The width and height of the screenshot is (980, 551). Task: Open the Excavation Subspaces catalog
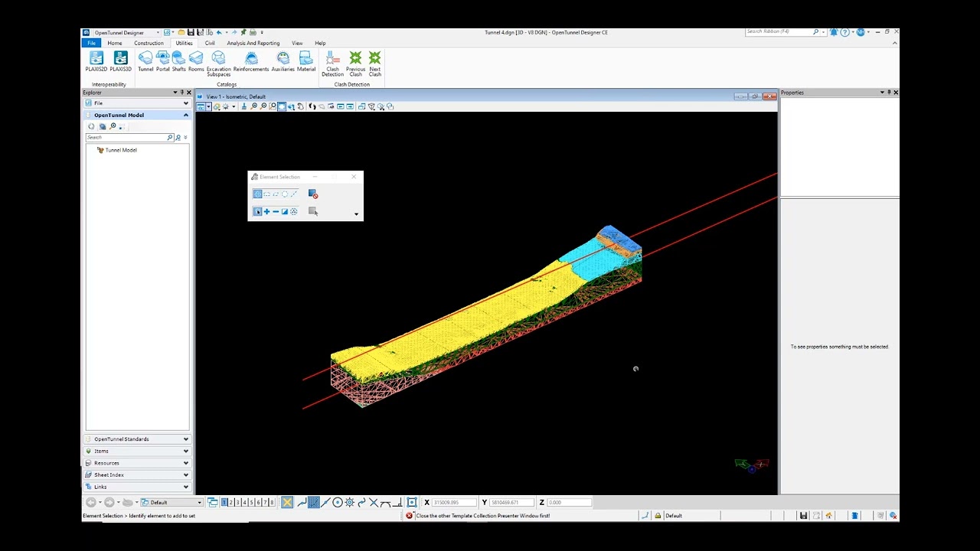(x=218, y=64)
